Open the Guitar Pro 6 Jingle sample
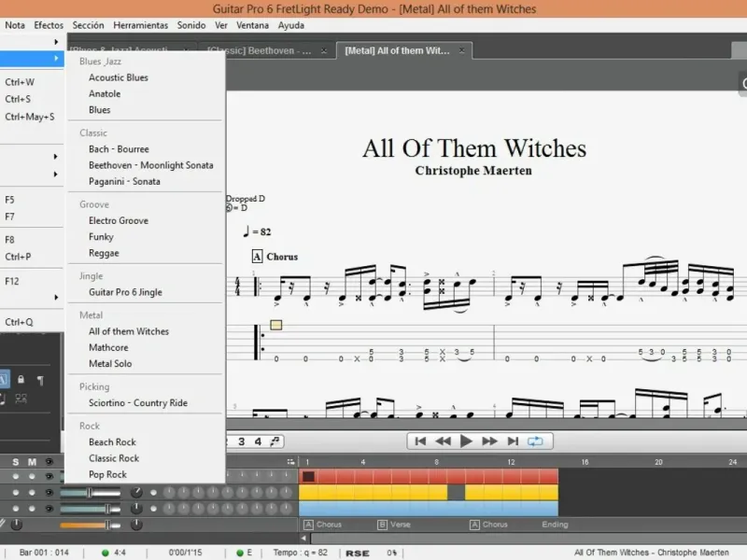 125,292
